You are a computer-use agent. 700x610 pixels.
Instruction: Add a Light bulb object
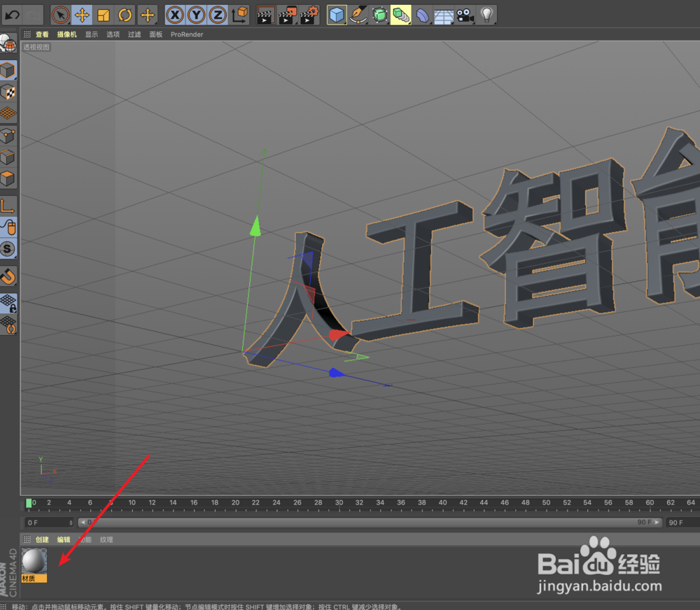coord(486,15)
